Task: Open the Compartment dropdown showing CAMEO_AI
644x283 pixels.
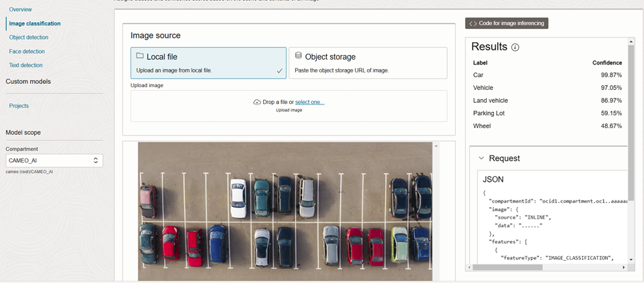Action: coord(54,160)
